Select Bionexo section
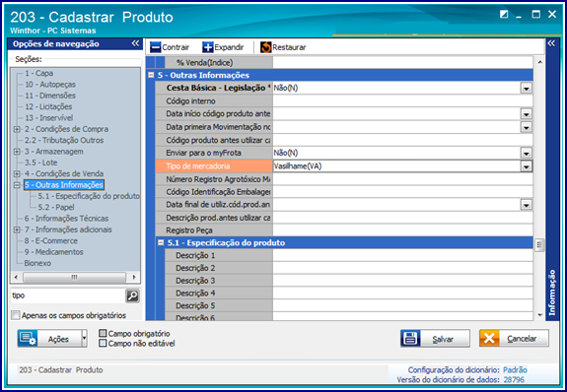The image size is (567, 392). (37, 263)
